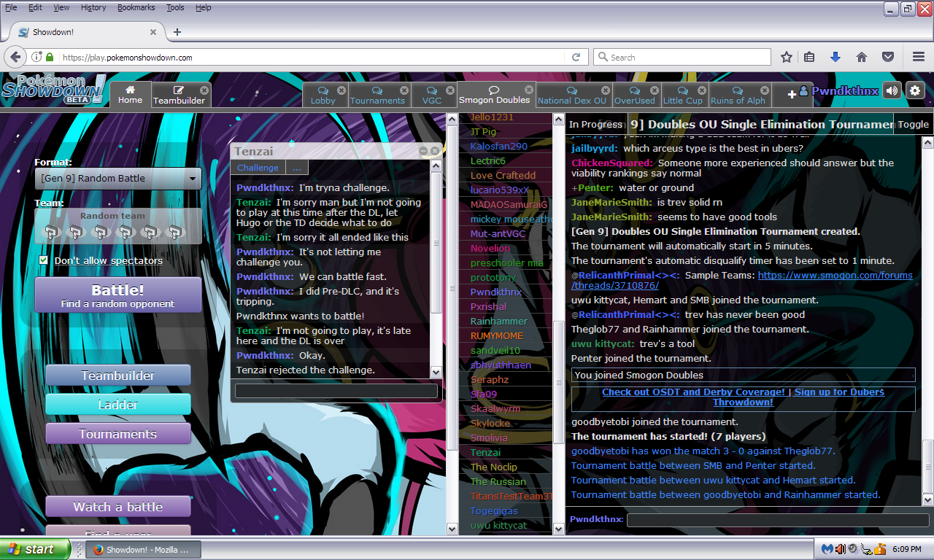Image resolution: width=934 pixels, height=560 pixels.
Task: Minimize the Tenzai private chat popup
Action: (423, 151)
